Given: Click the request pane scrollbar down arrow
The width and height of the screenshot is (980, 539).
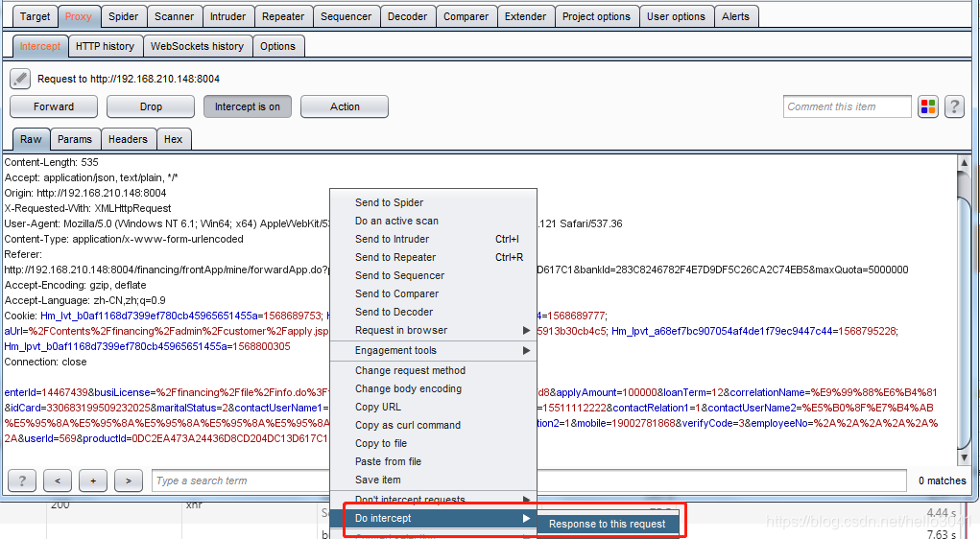Looking at the screenshot, I should 964,457.
